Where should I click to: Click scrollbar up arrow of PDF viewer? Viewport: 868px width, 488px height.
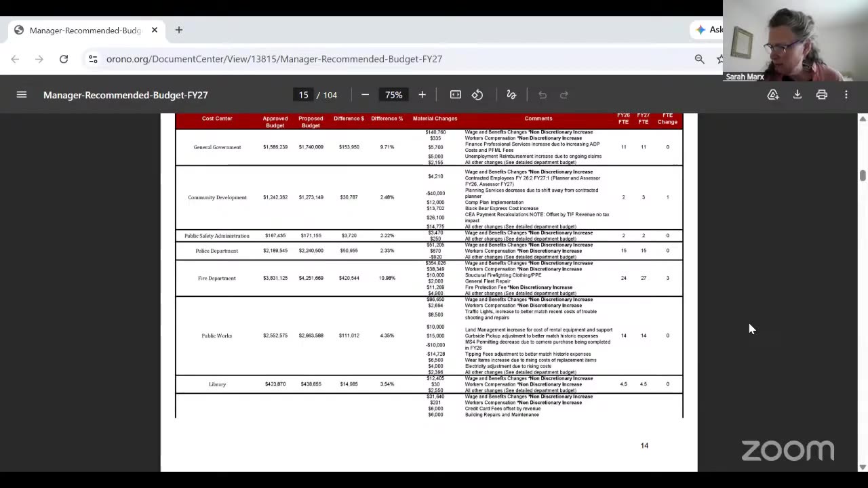[863, 119]
